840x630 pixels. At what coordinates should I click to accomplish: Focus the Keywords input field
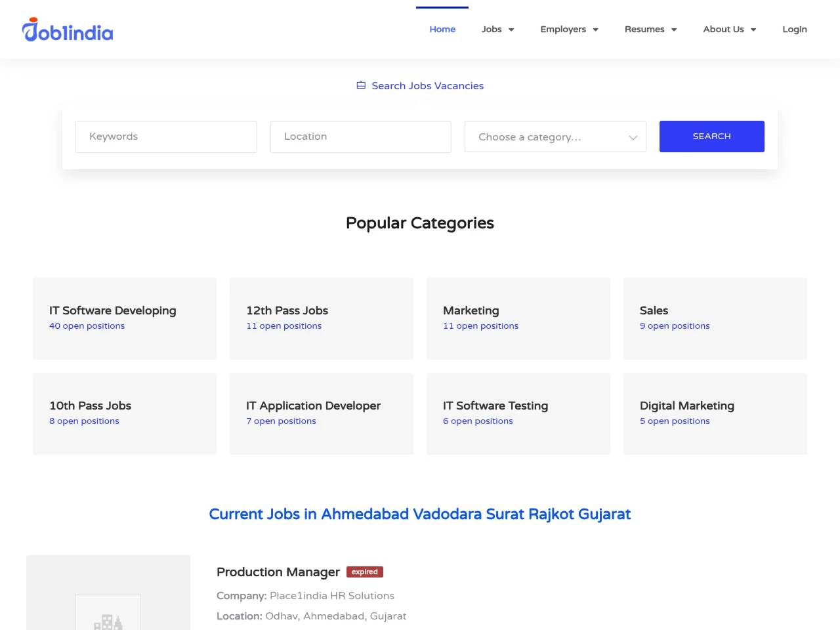coord(166,136)
